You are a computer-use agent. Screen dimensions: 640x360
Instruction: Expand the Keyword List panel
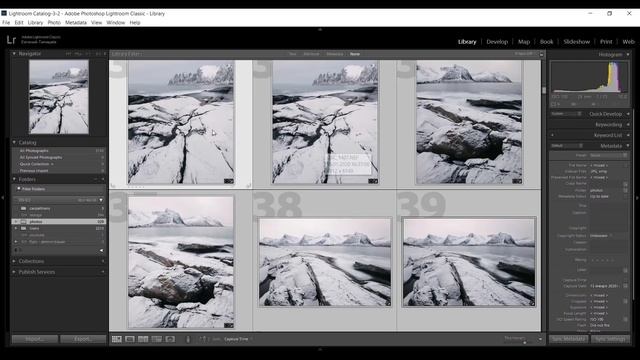[628, 135]
